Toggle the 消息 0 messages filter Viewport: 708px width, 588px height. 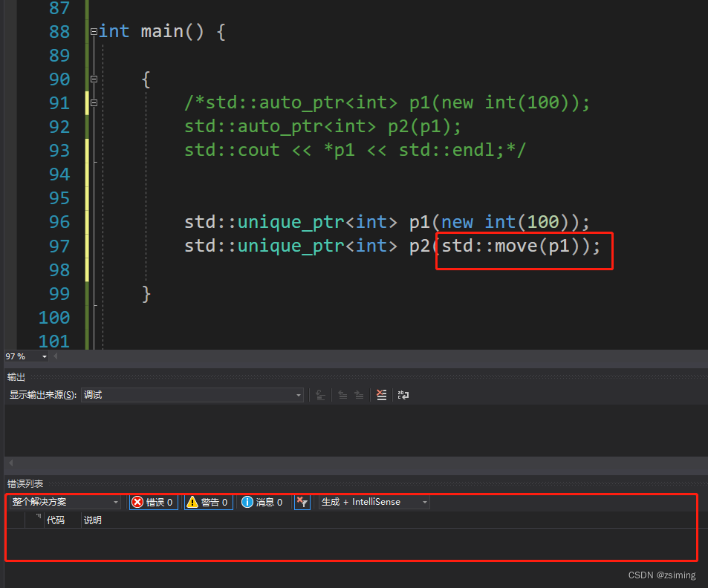point(262,502)
